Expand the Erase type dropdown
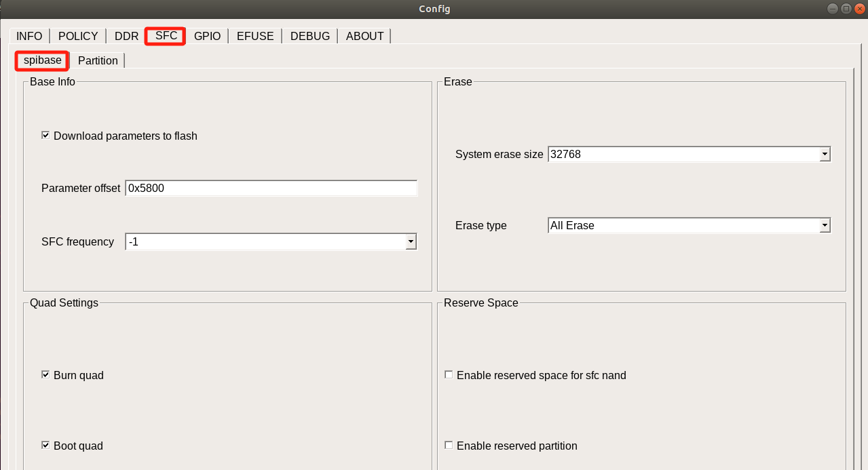This screenshot has width=868, height=470. (825, 225)
